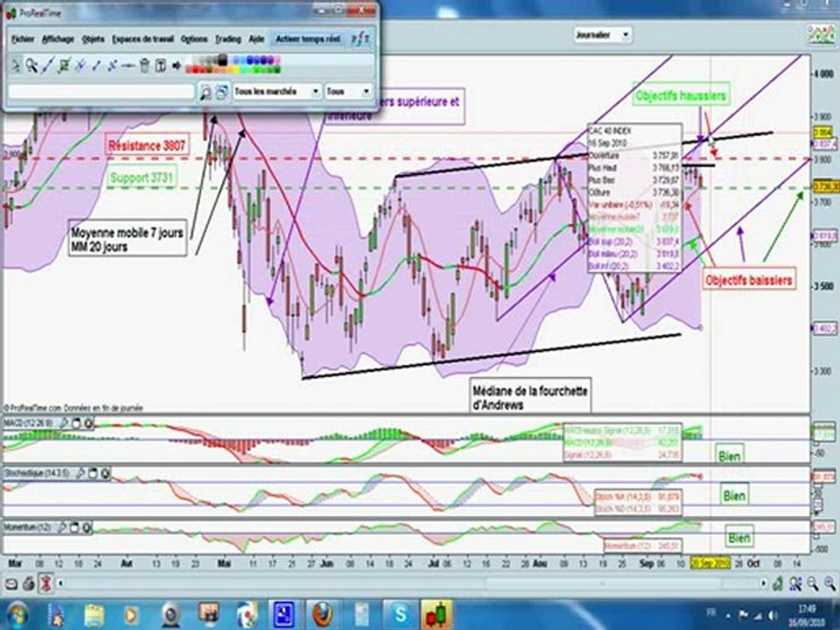Click the MACD panel duplicate icon
Image resolution: width=840 pixels, height=630 pixels.
pos(76,423)
